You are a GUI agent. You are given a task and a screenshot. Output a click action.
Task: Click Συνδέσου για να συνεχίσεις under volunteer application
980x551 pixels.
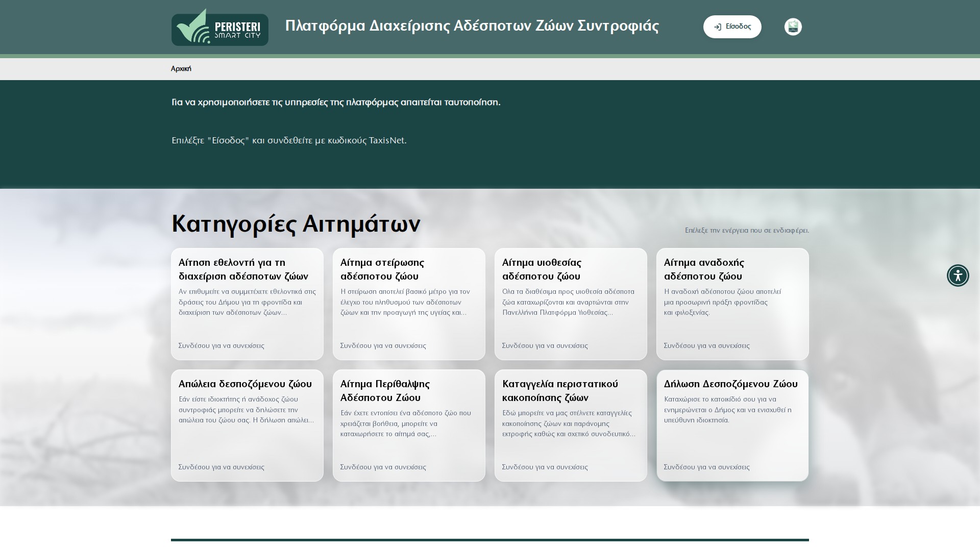(x=222, y=345)
